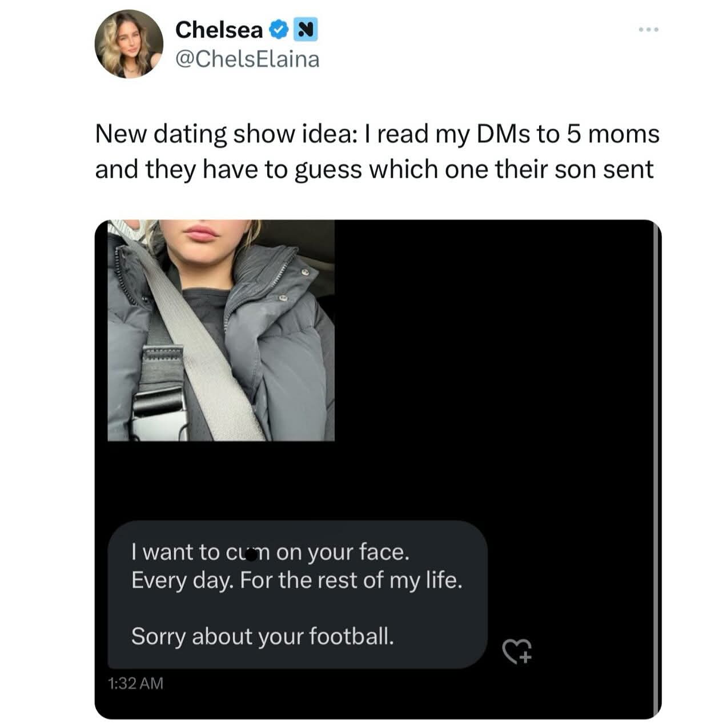Screen dimensions: 723x728
Task: Click "Every day. For the rest" message line
Action: pyautogui.click(x=296, y=581)
